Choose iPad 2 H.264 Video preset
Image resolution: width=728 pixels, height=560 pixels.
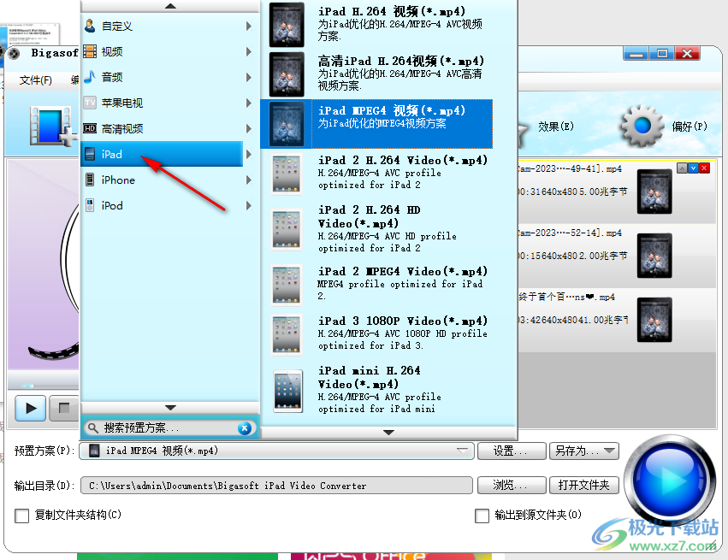pos(376,173)
